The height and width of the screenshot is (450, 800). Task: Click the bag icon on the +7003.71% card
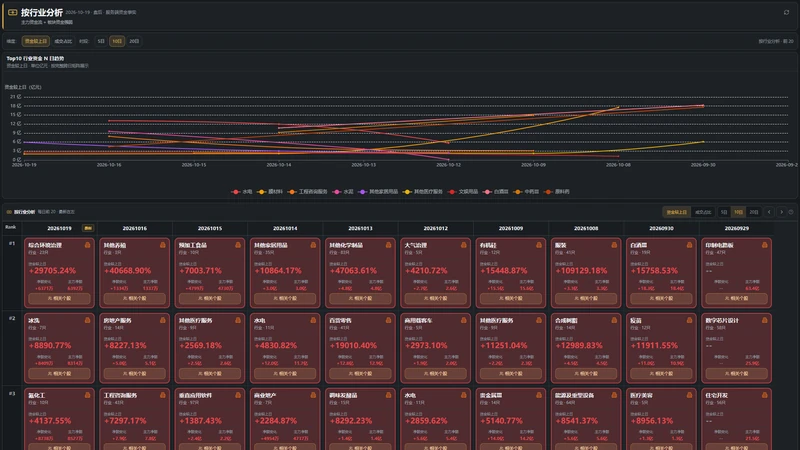click(x=238, y=245)
